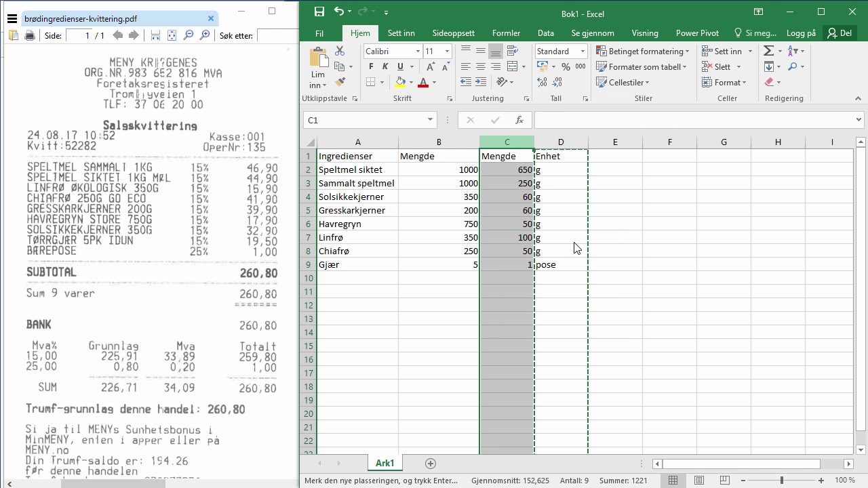868x488 pixels.
Task: Increase indent icon
Action: [x=481, y=82]
